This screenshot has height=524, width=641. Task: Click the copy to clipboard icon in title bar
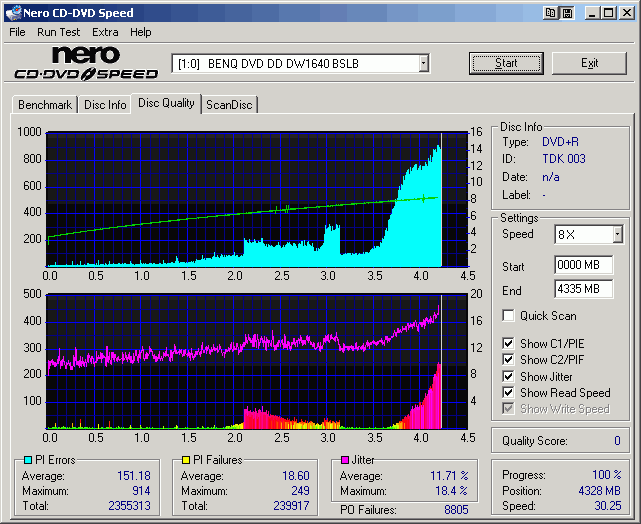coord(551,13)
